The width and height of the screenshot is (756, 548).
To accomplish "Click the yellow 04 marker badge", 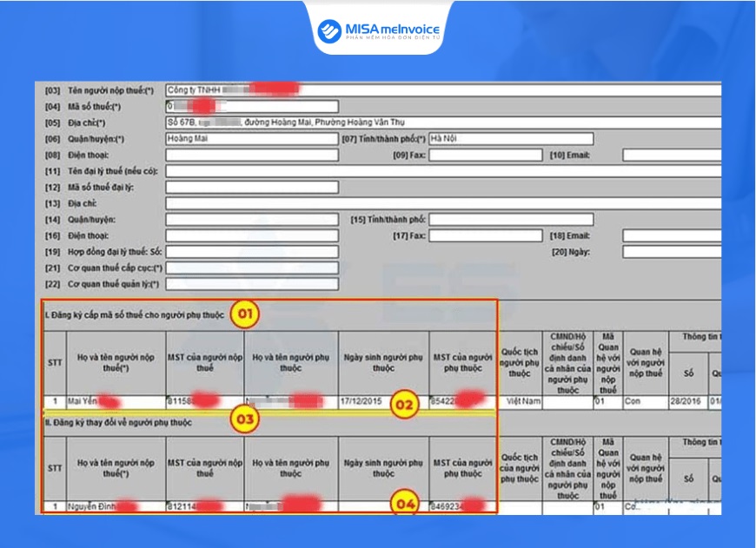I will point(405,504).
